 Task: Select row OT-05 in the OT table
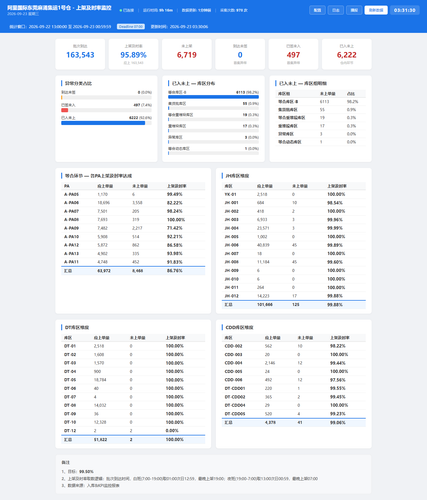coord(133,380)
